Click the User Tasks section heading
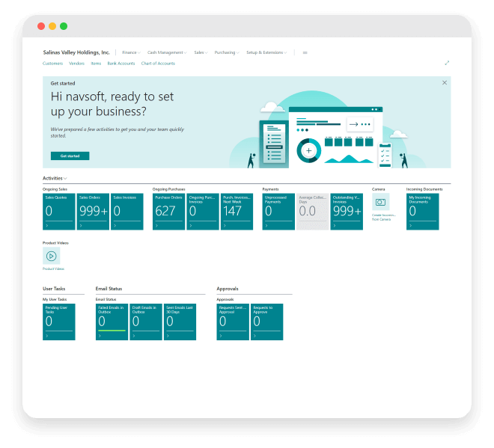The width and height of the screenshot is (494, 448). tap(54, 289)
